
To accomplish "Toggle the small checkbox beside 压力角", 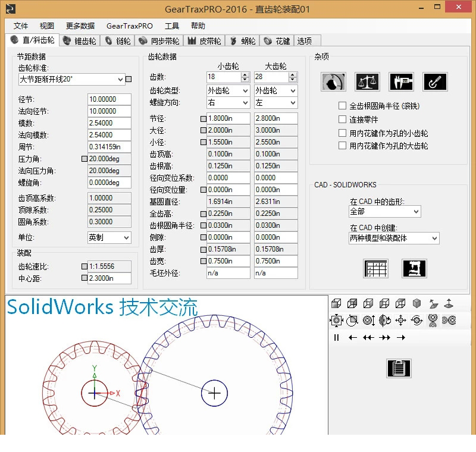I will pos(84,159).
